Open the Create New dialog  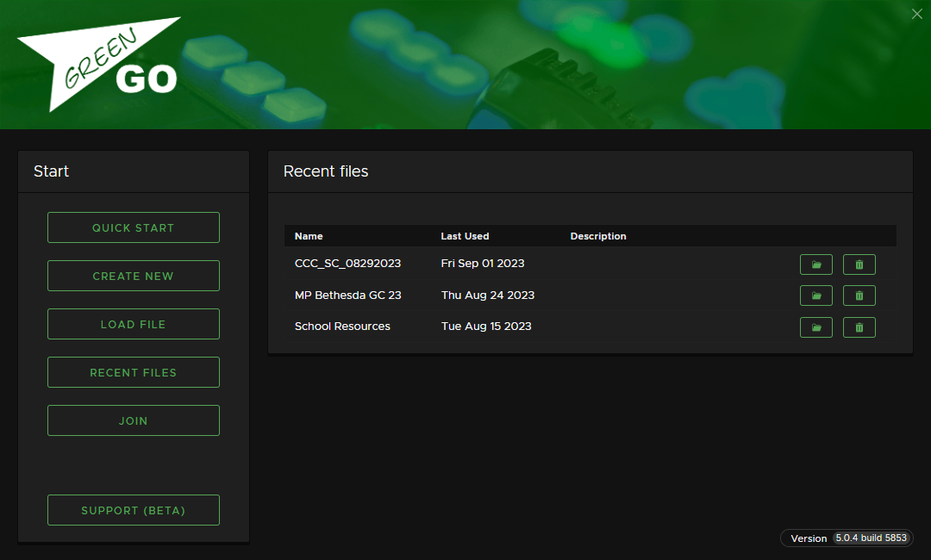133,276
